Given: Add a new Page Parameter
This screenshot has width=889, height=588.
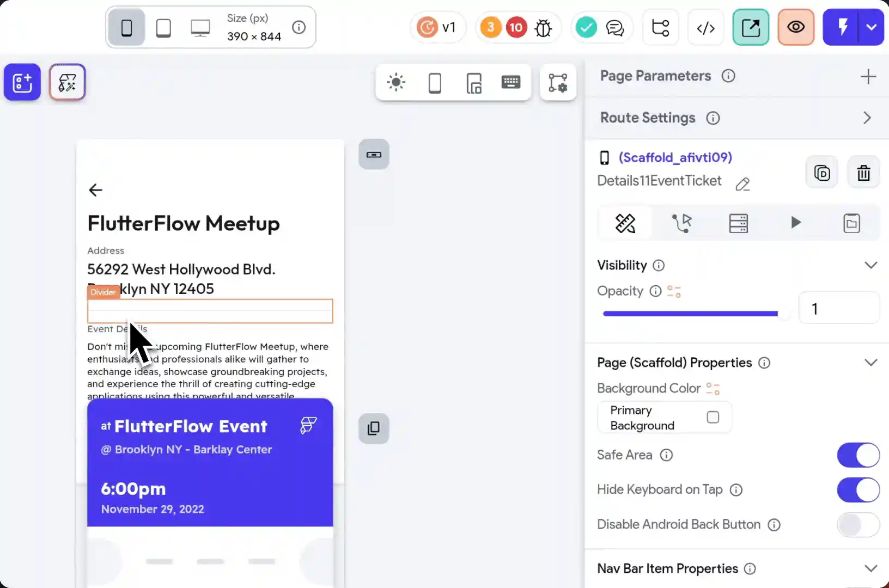Looking at the screenshot, I should [868, 76].
